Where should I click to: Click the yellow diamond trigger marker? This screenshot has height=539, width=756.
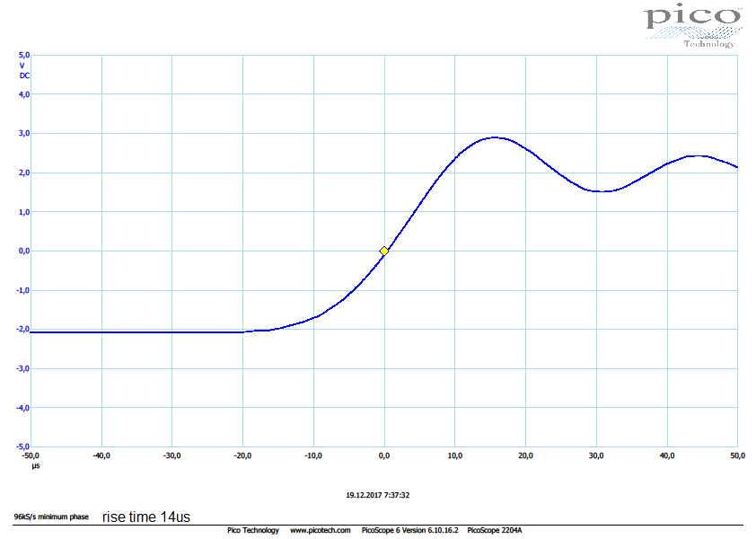(x=383, y=251)
